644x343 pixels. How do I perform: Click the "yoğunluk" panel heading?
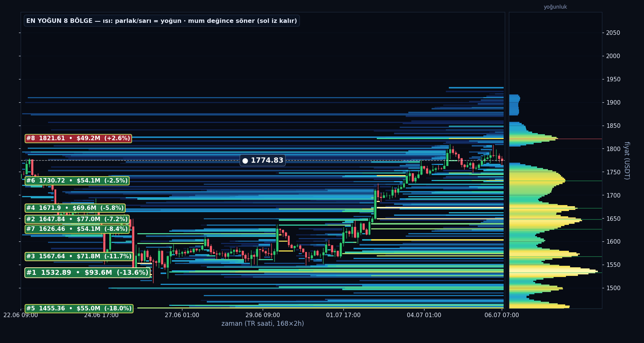[555, 7]
